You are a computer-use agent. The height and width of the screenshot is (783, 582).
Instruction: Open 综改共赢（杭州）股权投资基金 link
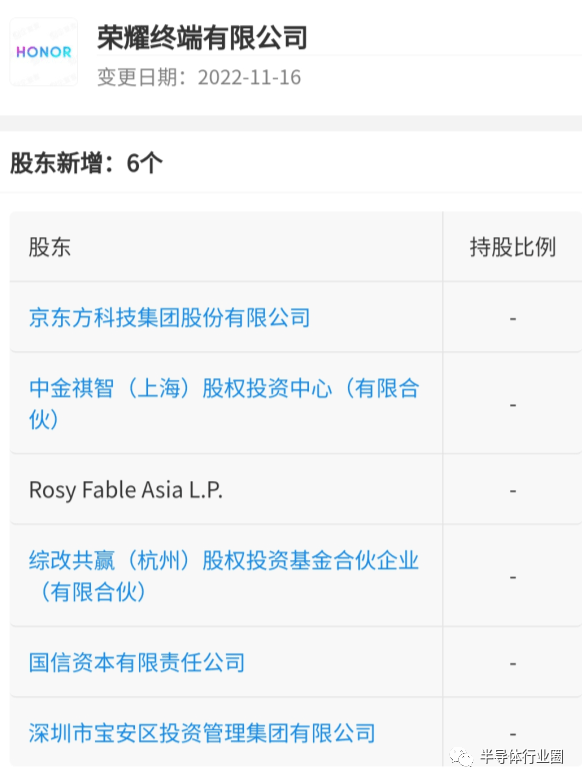coord(224,576)
